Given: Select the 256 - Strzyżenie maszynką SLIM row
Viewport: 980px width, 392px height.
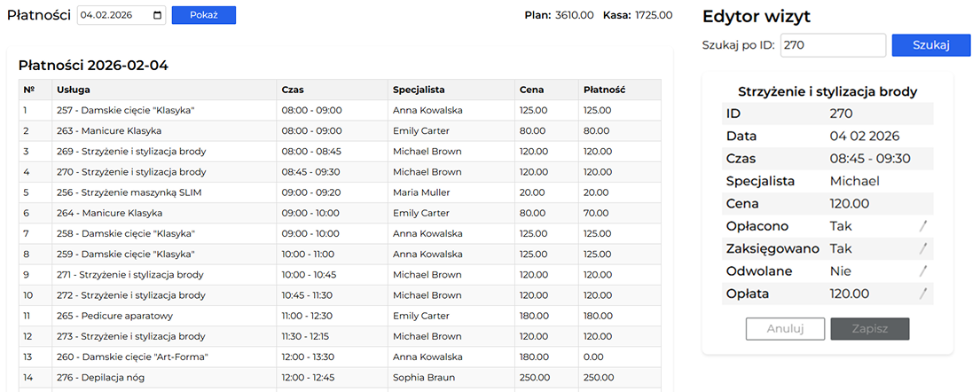Looking at the screenshot, I should pyautogui.click(x=127, y=192).
